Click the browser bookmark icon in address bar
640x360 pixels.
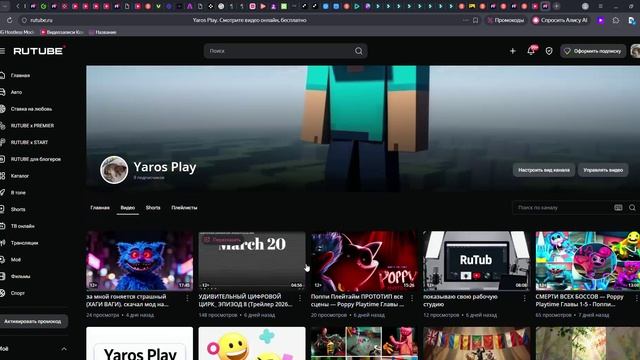(476, 20)
